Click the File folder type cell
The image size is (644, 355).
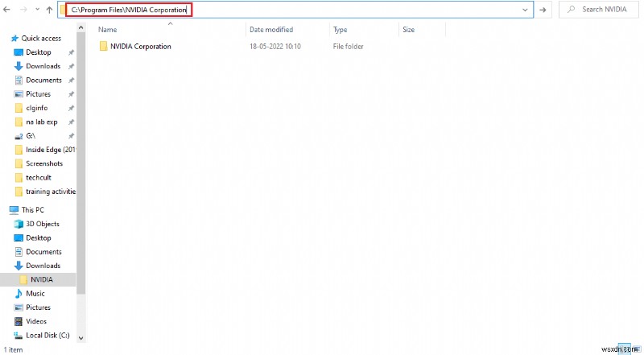pyautogui.click(x=349, y=47)
